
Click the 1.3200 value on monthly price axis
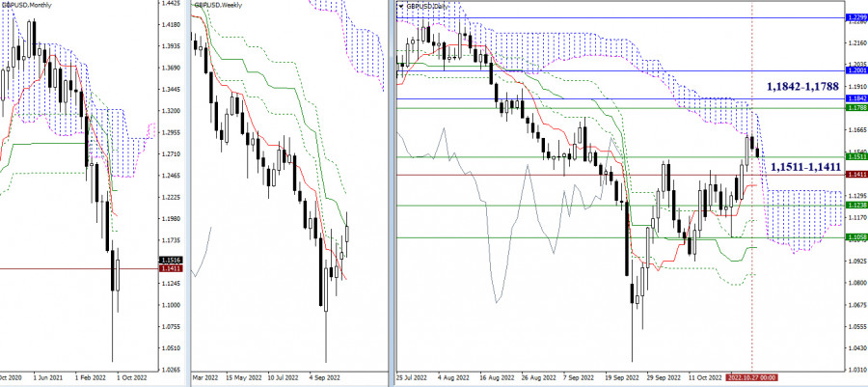[x=170, y=111]
